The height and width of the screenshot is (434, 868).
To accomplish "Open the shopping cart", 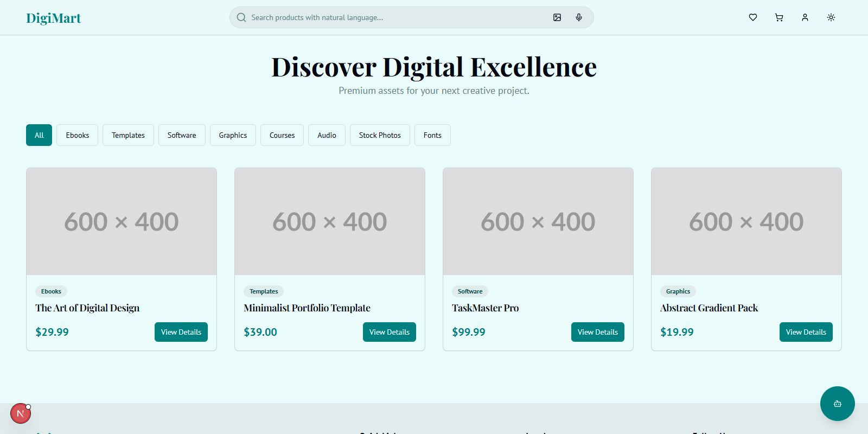I will tap(779, 17).
